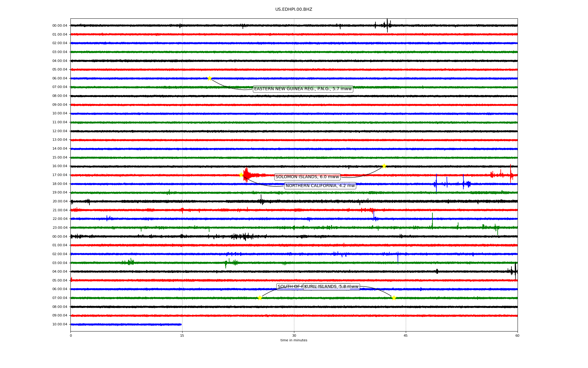Click large red earthquake burst on 17:00:04 trace
The height and width of the screenshot is (368, 588).
coord(247,175)
